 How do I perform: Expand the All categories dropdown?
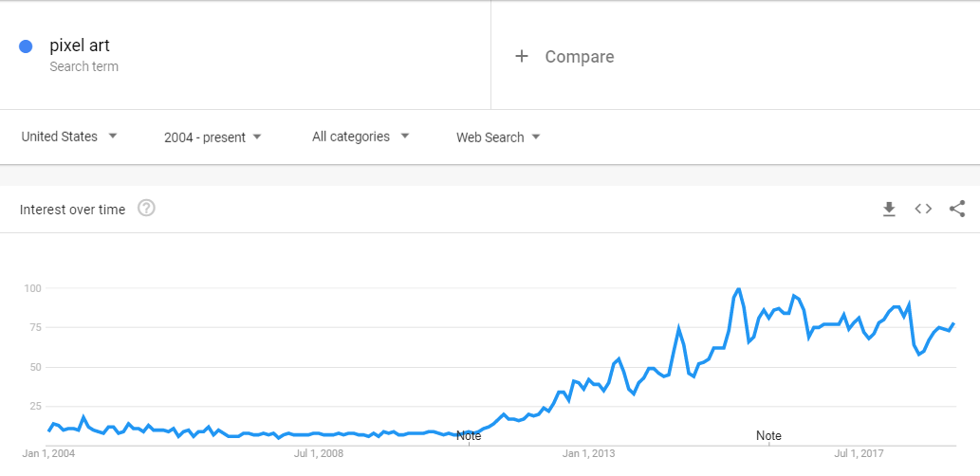coord(361,137)
